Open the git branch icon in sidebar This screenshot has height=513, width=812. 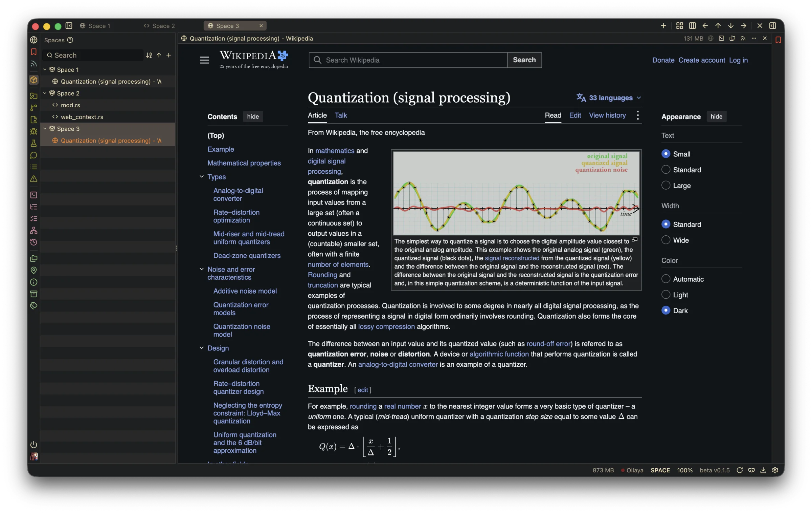[x=33, y=108]
